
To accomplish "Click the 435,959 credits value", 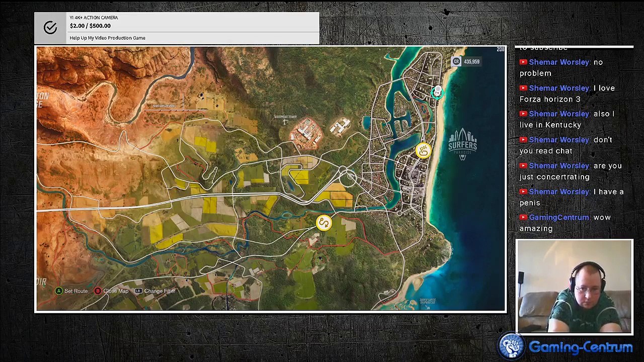I will (x=471, y=61).
